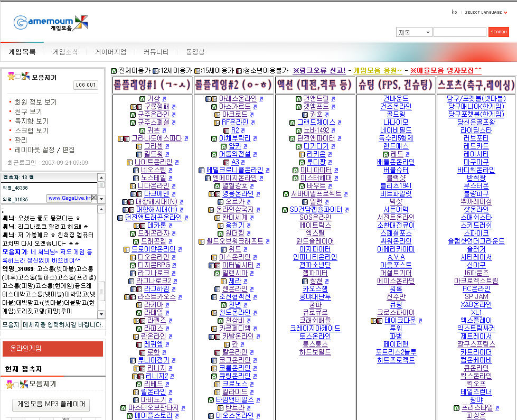Screen dimensions: 517x420
Task: Click the up arrow of the chat window scrollbar
Action: (x=101, y=210)
